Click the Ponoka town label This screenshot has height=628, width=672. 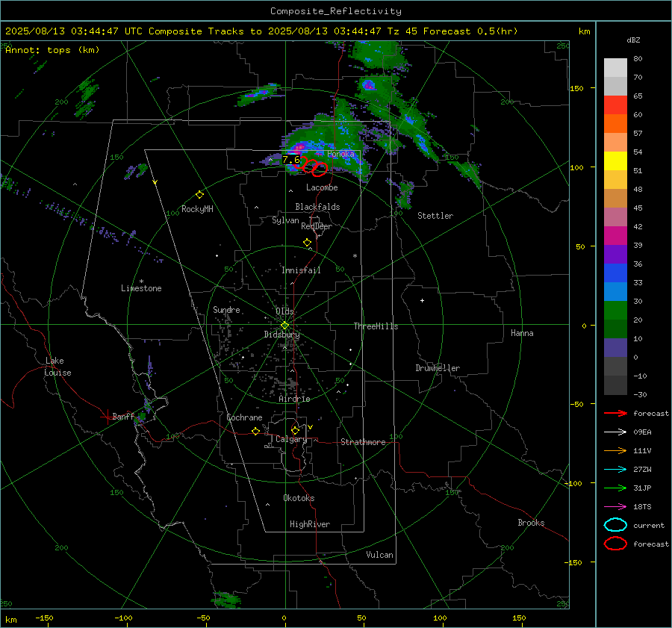pyautogui.click(x=340, y=154)
